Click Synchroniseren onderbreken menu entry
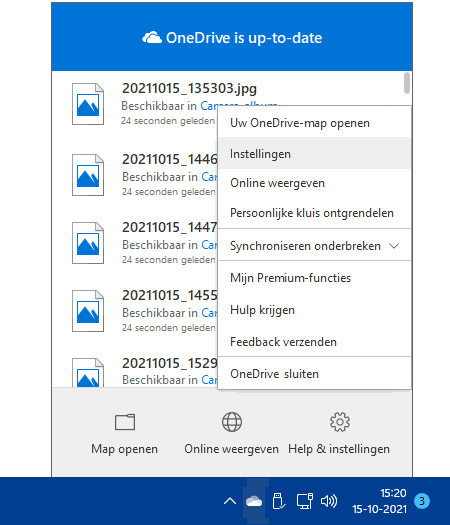The image size is (450, 525). pyautogui.click(x=314, y=246)
